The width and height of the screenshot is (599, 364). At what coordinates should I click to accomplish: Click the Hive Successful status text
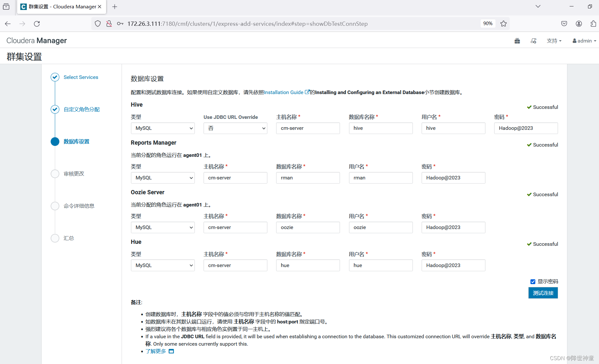tap(545, 107)
